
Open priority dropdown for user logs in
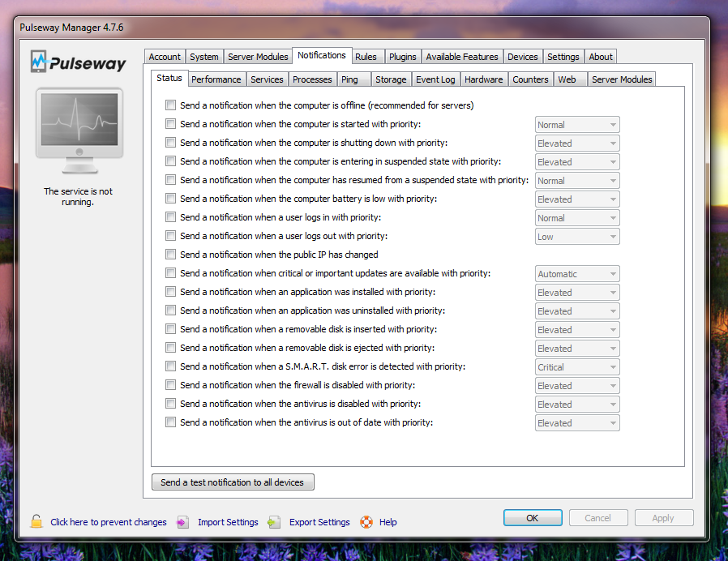[577, 218]
